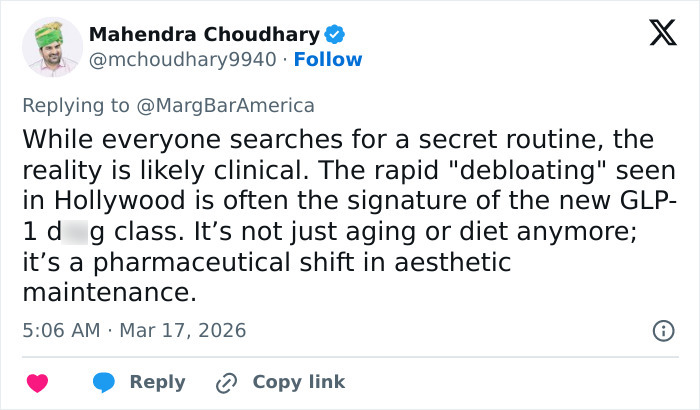Click the chain link icon
This screenshot has width=700, height=410.
pyautogui.click(x=227, y=382)
